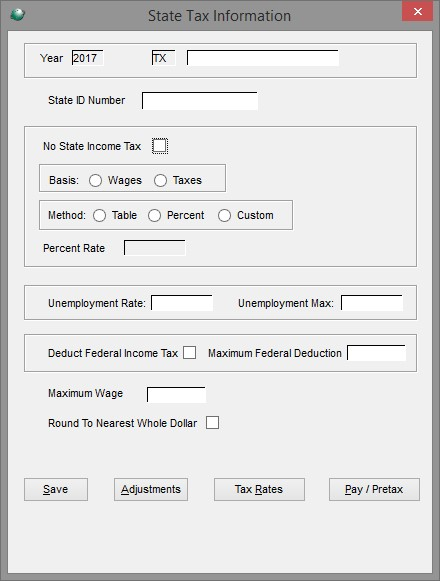Click the Save button
Image resolution: width=440 pixels, height=581 pixels.
pos(56,489)
